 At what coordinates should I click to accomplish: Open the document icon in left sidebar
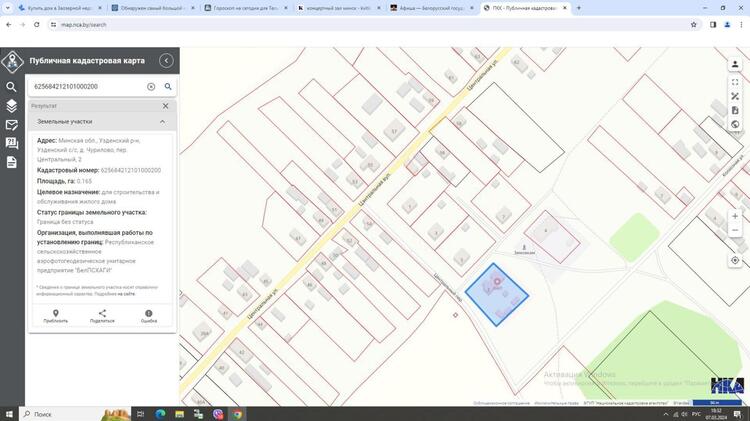pos(12,162)
